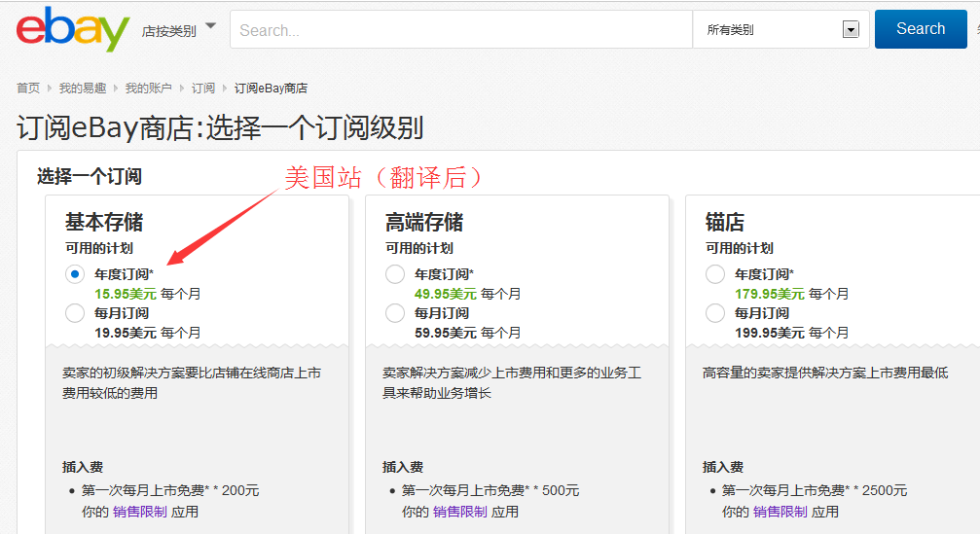Click 插入费 heading in 锚店 card

tap(723, 467)
